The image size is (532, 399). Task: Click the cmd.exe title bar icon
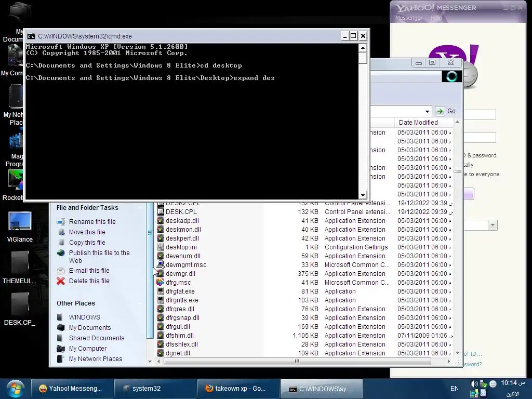31,36
